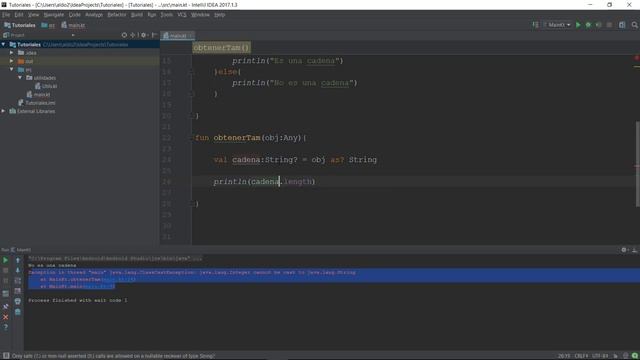Select main.kt file in project tree
Image resolution: width=640 pixels, height=360 pixels.
coord(38,94)
